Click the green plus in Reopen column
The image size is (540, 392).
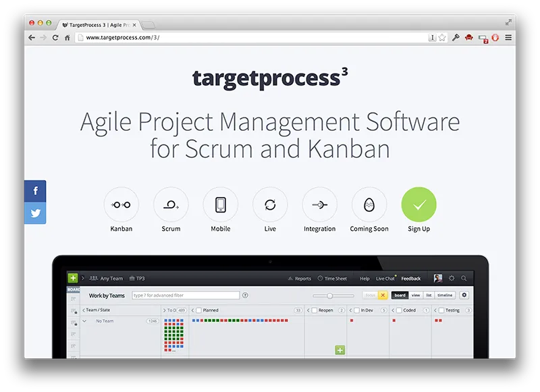click(x=340, y=350)
